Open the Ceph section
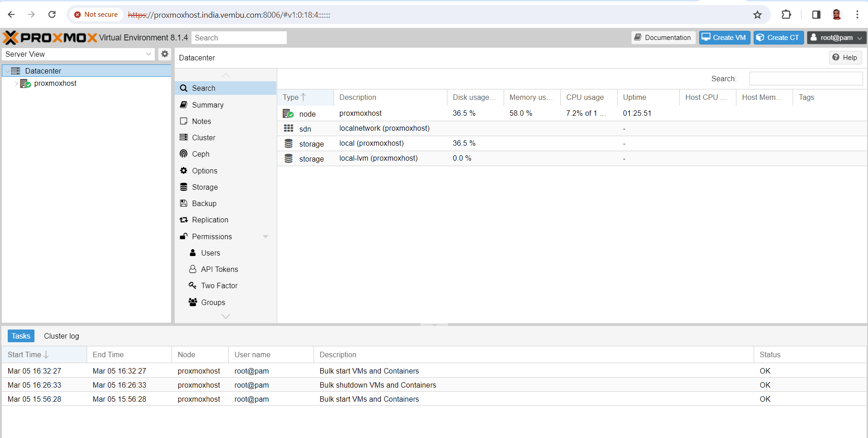The height and width of the screenshot is (438, 868). pos(226,154)
